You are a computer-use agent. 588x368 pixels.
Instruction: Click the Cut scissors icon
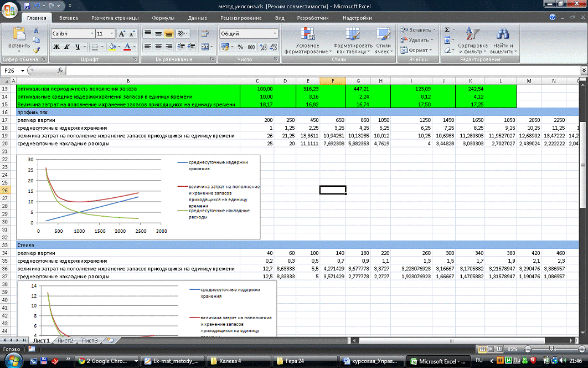click(x=37, y=30)
